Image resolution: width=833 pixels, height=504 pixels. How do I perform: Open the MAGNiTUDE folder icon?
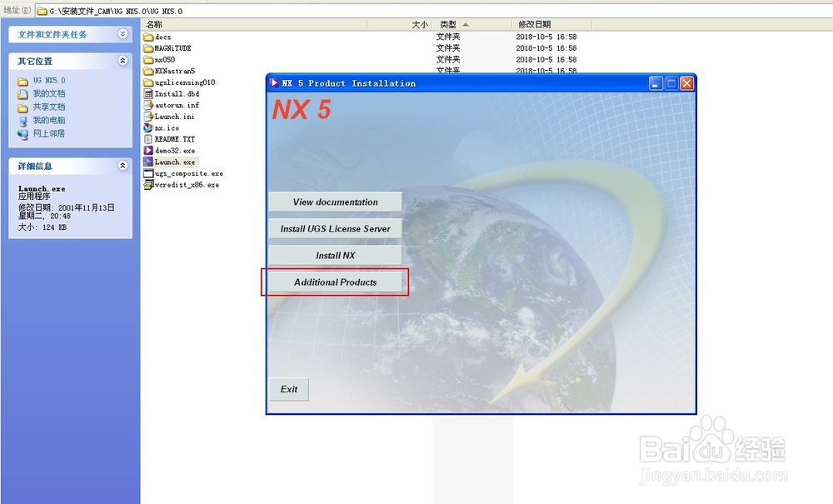(148, 48)
